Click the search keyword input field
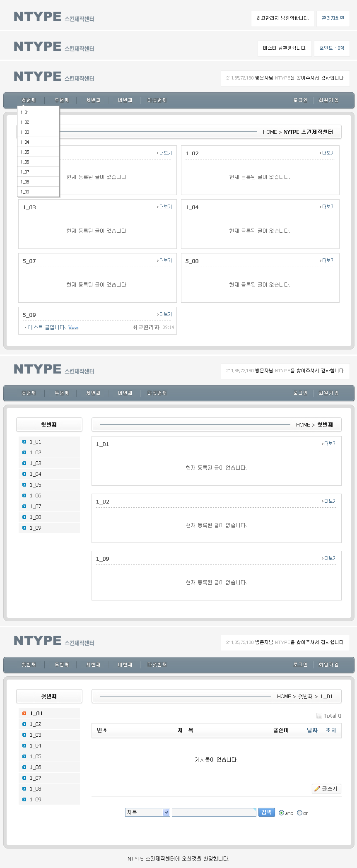The height and width of the screenshot is (868, 357). (x=214, y=813)
